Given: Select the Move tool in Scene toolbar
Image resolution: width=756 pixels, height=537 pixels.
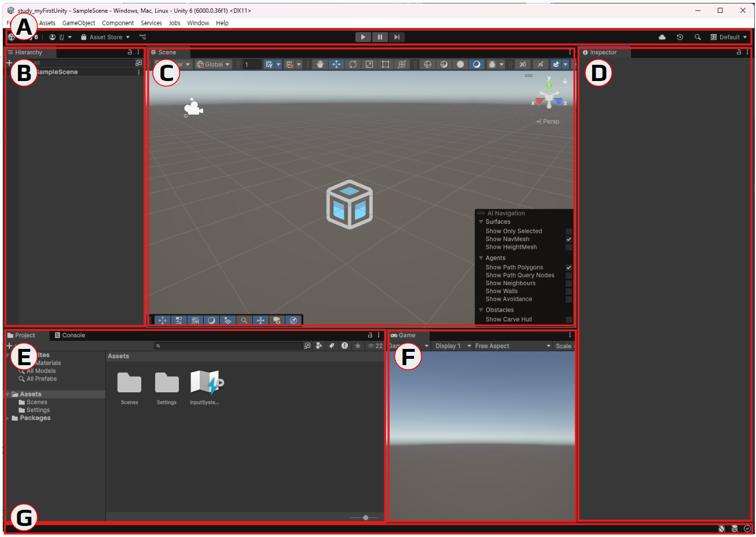Looking at the screenshot, I should pyautogui.click(x=336, y=64).
